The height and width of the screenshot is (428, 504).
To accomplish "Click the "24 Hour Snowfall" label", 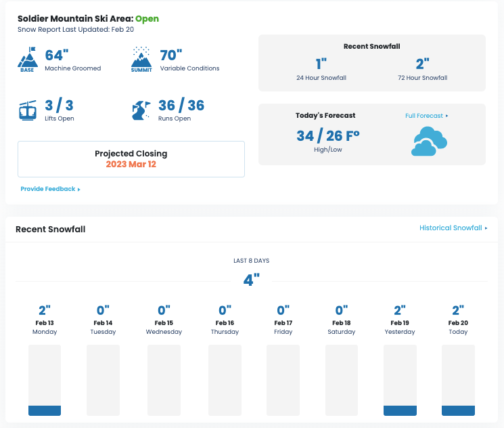I will pos(321,78).
